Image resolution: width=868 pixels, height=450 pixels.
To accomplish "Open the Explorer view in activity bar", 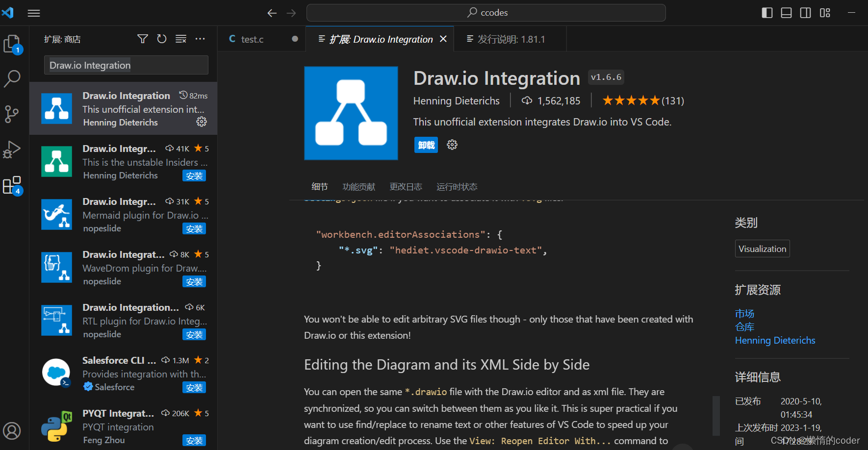I will point(12,44).
